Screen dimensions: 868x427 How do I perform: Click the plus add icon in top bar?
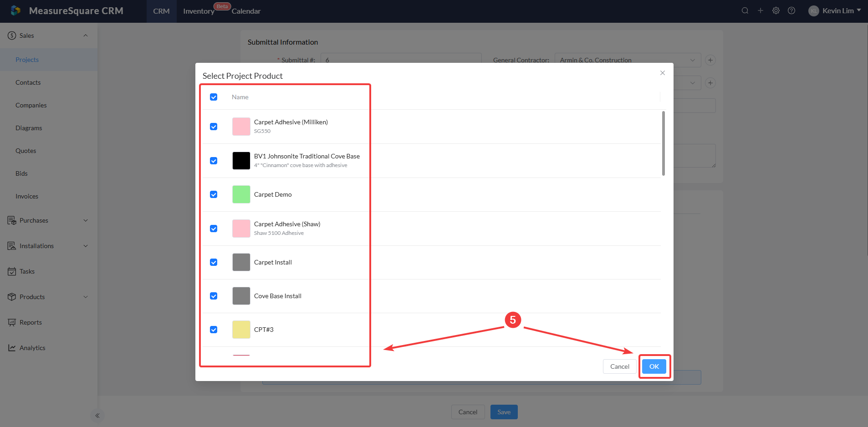point(761,10)
